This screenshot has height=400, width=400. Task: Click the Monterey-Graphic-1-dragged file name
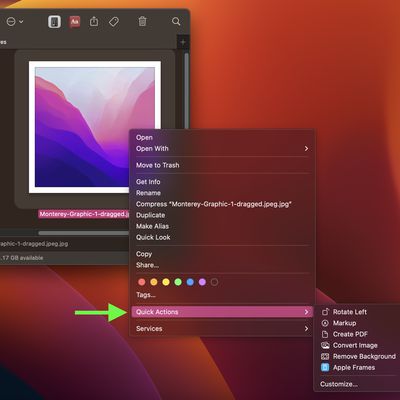[x=84, y=214]
